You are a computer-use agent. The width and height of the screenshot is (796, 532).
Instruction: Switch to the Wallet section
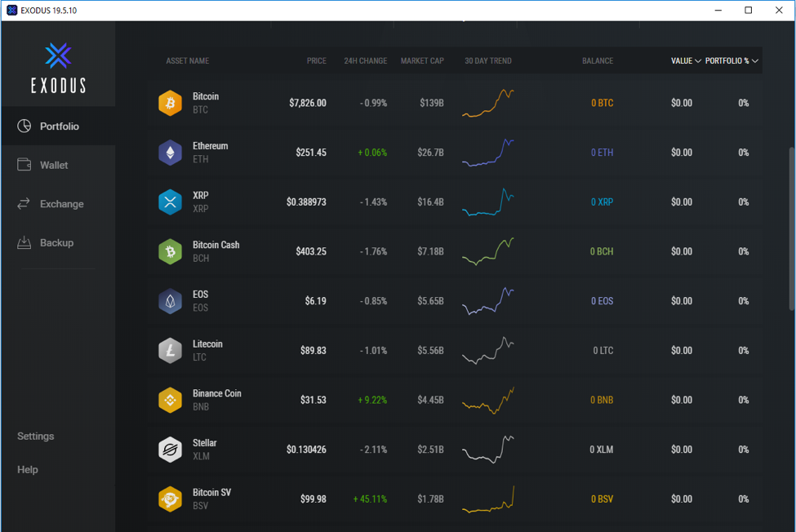[53, 165]
